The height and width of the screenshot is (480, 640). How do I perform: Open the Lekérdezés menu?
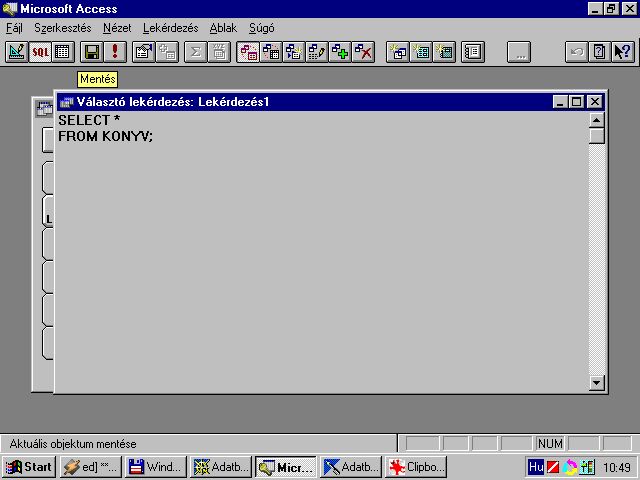pos(171,28)
